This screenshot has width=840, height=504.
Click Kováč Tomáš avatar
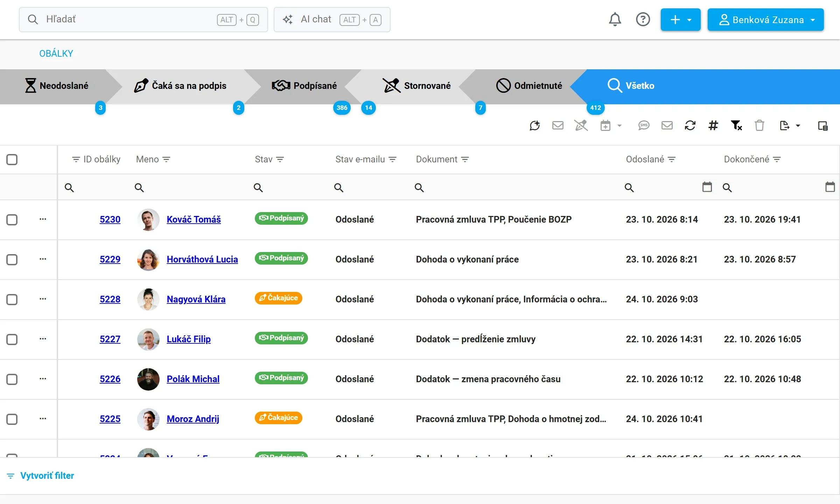click(x=148, y=219)
